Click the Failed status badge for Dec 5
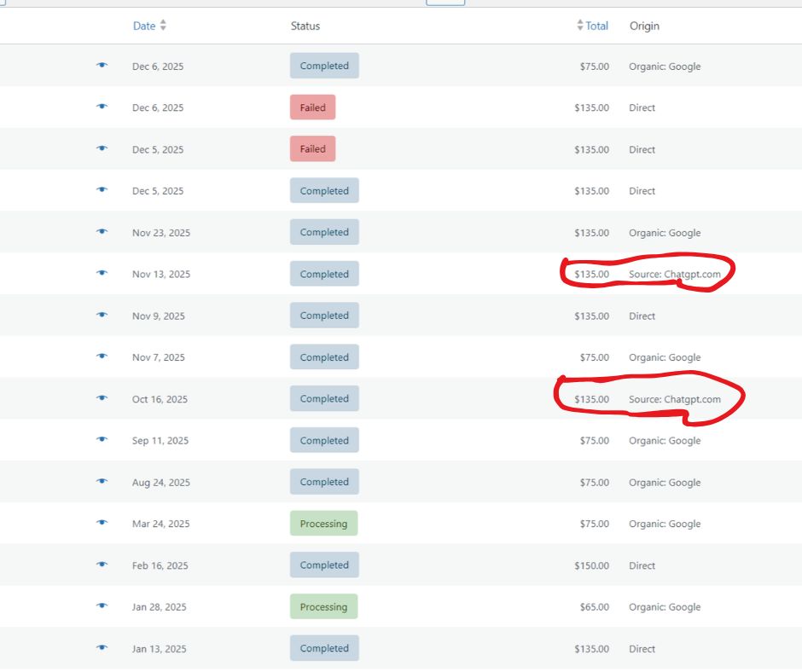802x672 pixels. [312, 149]
